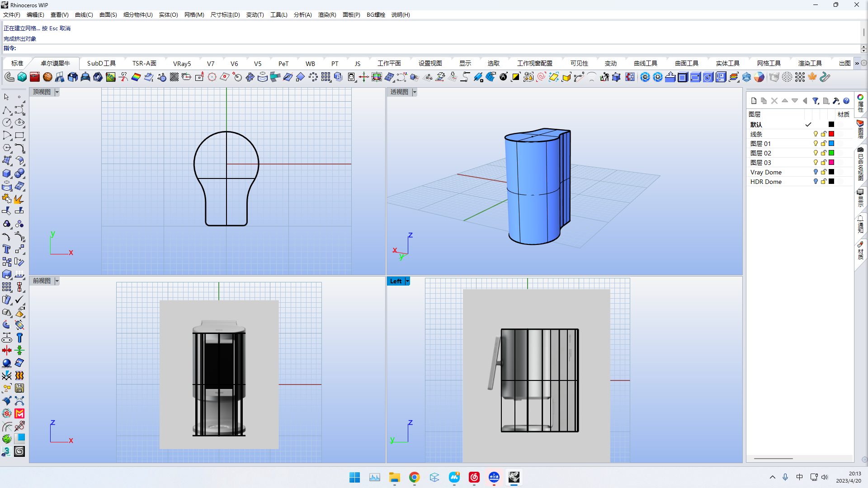Image resolution: width=868 pixels, height=488 pixels.
Task: Switch to the VRay5 toolbar tab
Action: [182, 64]
